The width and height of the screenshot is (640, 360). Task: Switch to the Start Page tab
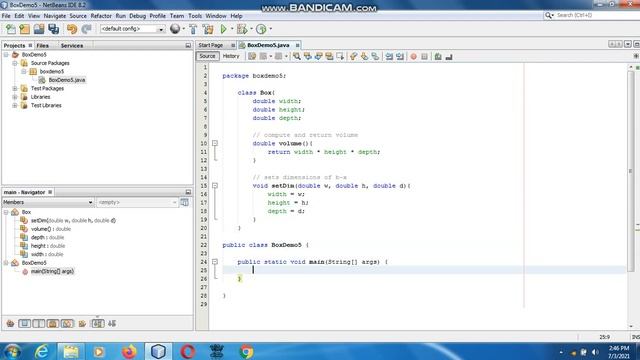211,45
